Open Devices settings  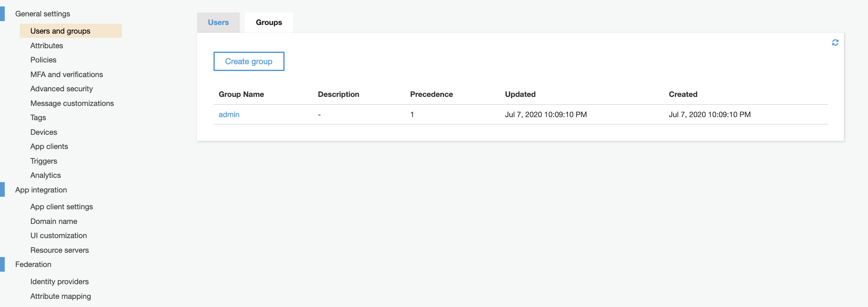[44, 132]
